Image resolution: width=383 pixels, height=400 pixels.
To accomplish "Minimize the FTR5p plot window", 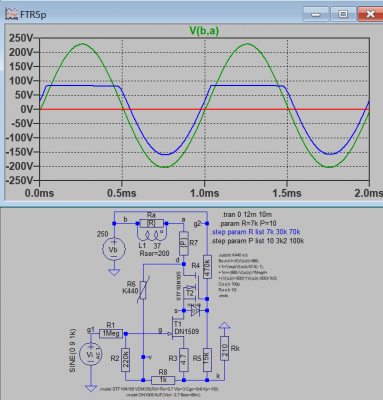I will pyautogui.click(x=316, y=14).
